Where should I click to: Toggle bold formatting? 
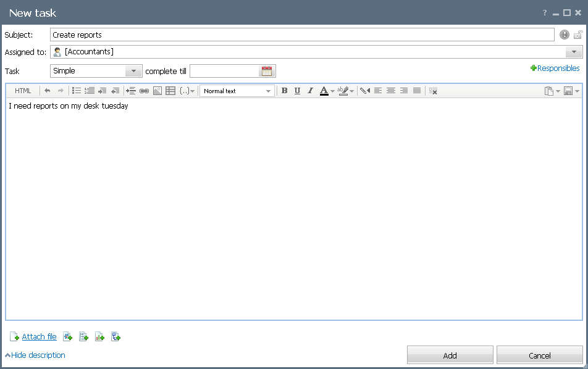click(284, 91)
